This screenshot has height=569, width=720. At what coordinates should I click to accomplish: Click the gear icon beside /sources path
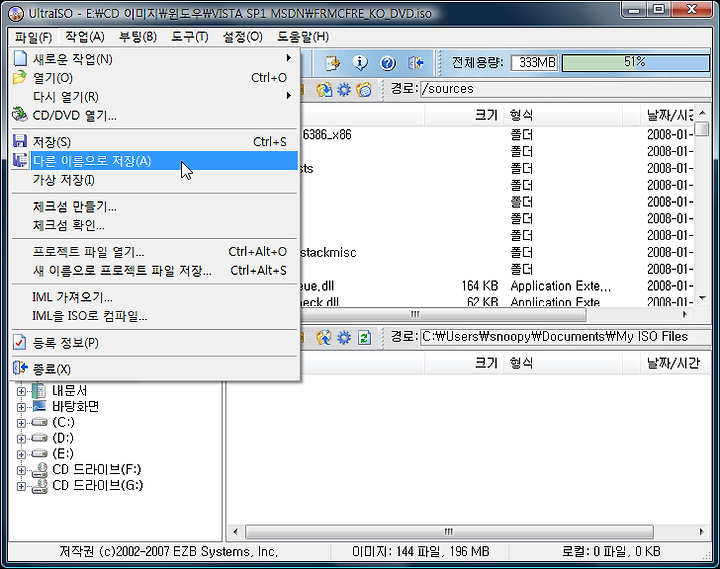pos(344,90)
